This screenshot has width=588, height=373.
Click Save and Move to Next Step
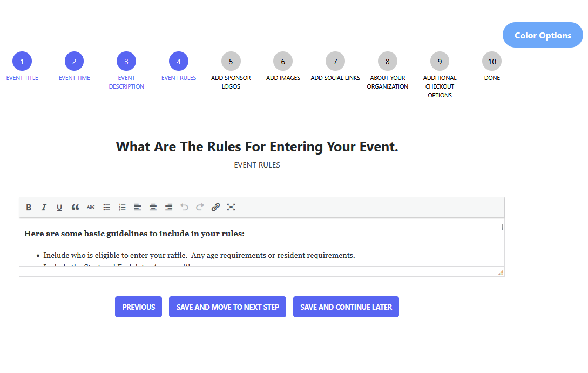[227, 307]
